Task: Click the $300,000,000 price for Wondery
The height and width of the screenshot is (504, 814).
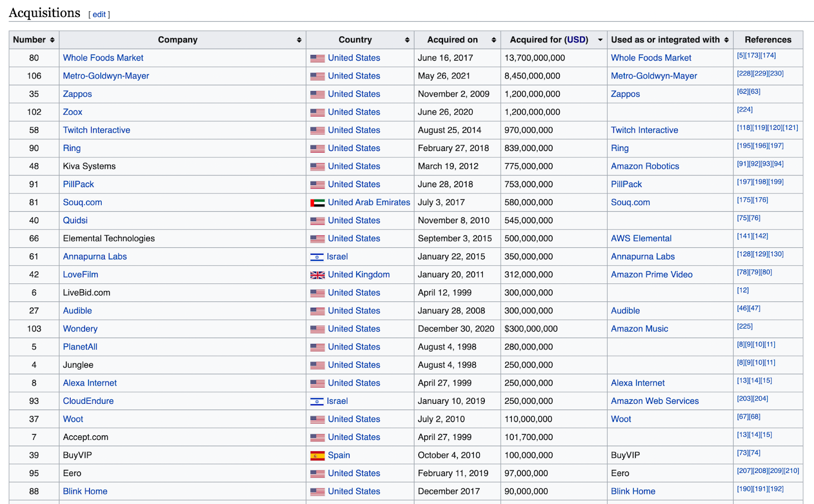Action: coord(531,329)
